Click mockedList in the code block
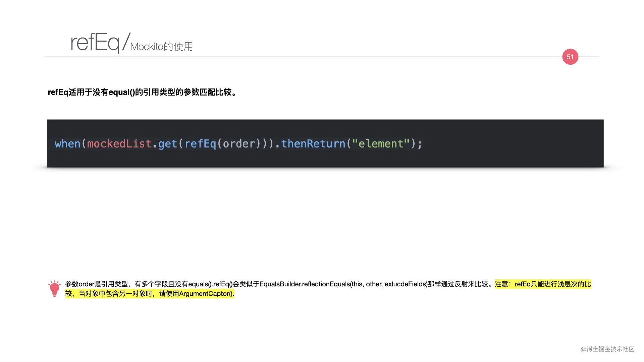 point(119,144)
